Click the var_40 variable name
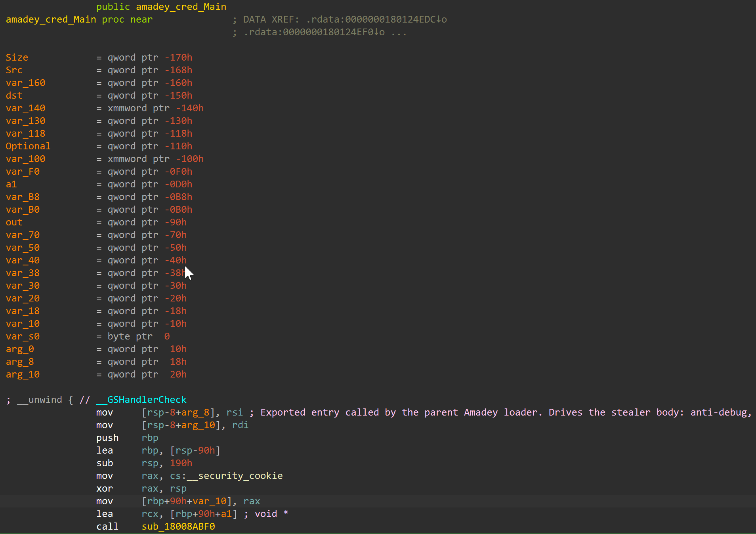The width and height of the screenshot is (756, 534). (x=23, y=260)
